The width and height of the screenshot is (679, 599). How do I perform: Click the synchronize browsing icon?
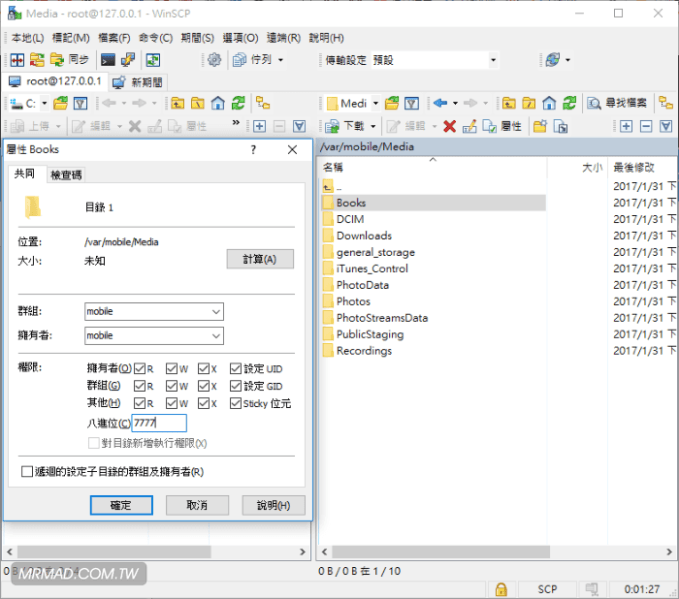tap(152, 60)
